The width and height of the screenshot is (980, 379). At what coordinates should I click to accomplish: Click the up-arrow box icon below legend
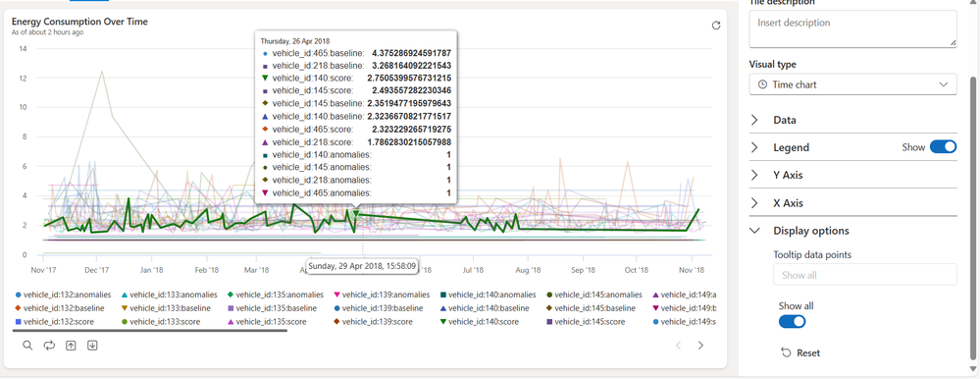[71, 346]
